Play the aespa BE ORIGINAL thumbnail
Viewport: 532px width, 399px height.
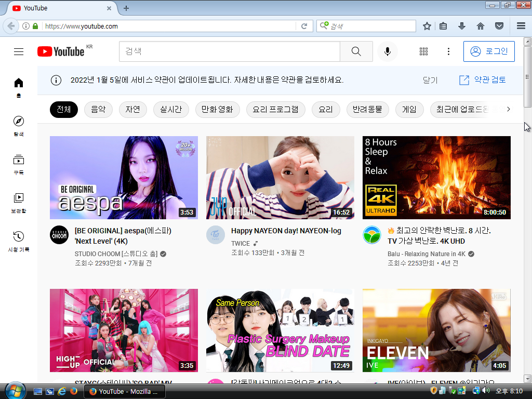coord(124,178)
